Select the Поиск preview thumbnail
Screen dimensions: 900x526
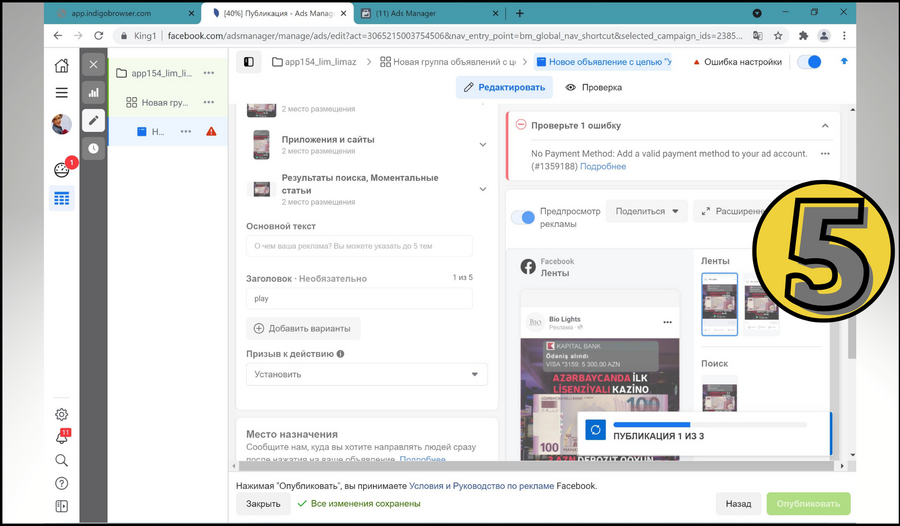coord(719,394)
